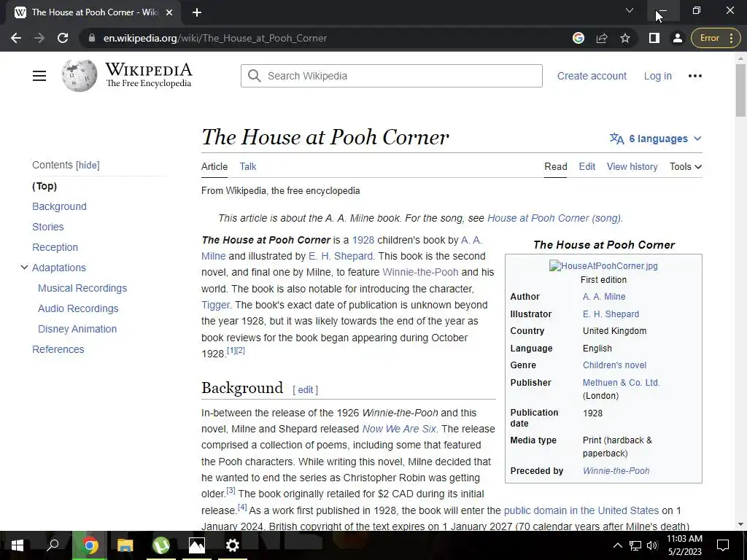Open House at Pooh Corner (song) link
747x560 pixels.
coord(554,218)
